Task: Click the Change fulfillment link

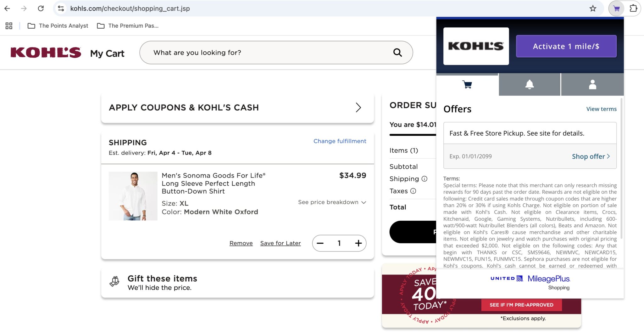Action: tap(340, 141)
